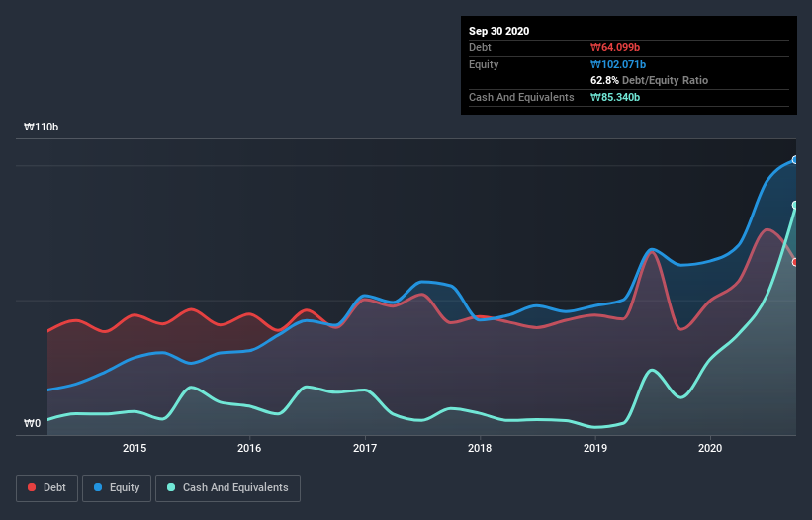Click the 62.8% Debt/Equity Ratio text

pos(650,80)
